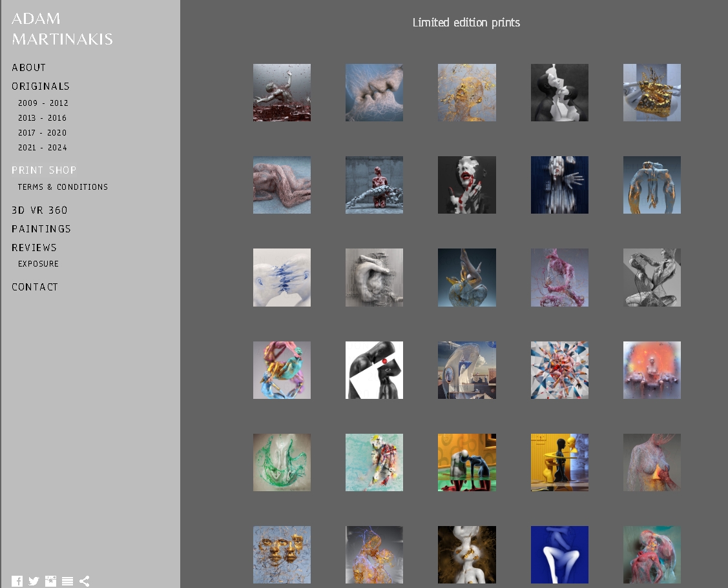The image size is (728, 588).
Task: Open the fragmented figure on turquoise print
Action: pyautogui.click(x=374, y=463)
